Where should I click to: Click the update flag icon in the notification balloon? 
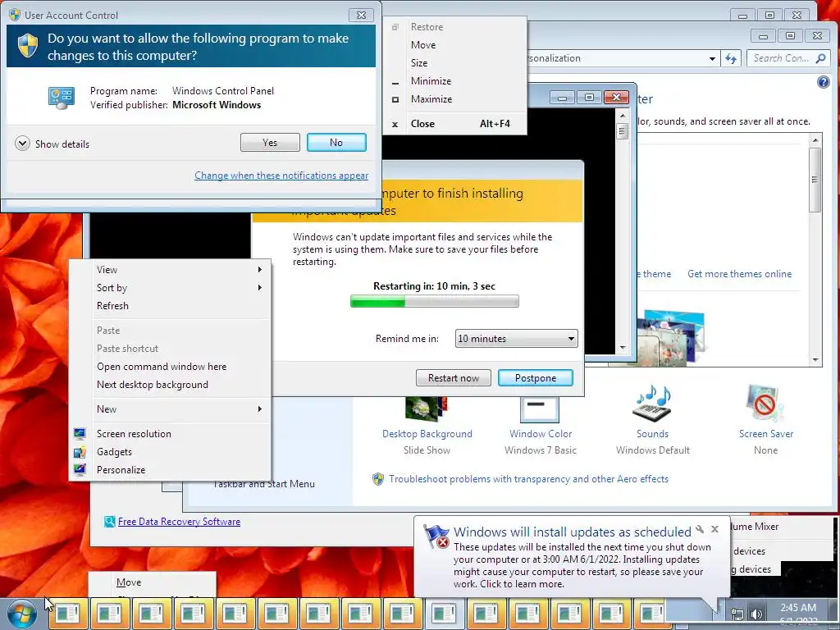[436, 536]
